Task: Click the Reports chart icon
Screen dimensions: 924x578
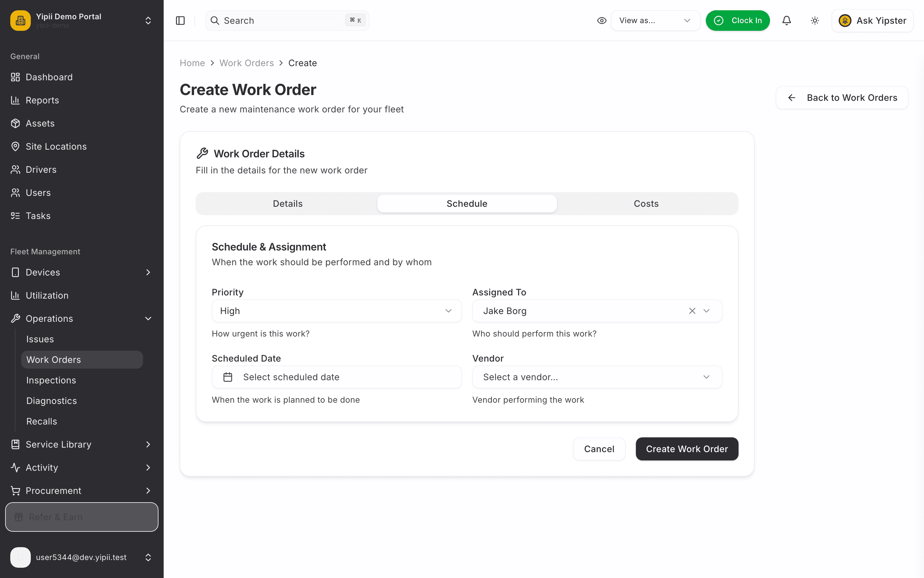Action: pyautogui.click(x=15, y=100)
